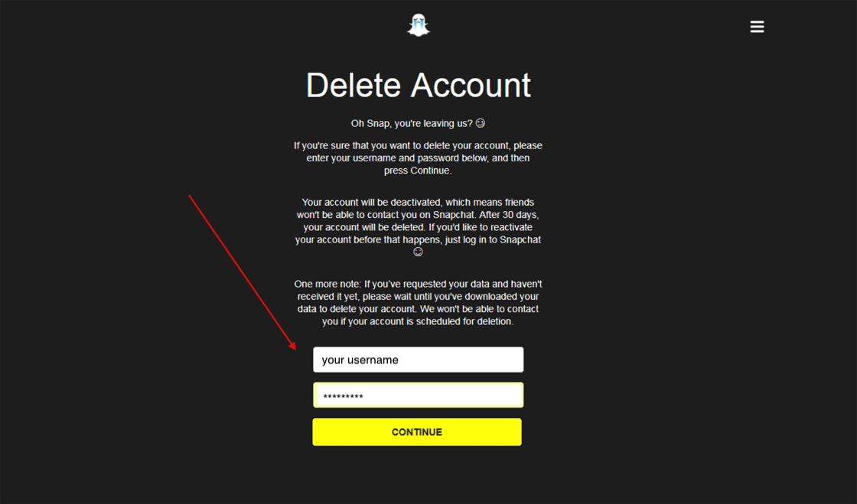The width and height of the screenshot is (857, 504).
Task: Click the "Delete Account" heading
Action: point(418,85)
